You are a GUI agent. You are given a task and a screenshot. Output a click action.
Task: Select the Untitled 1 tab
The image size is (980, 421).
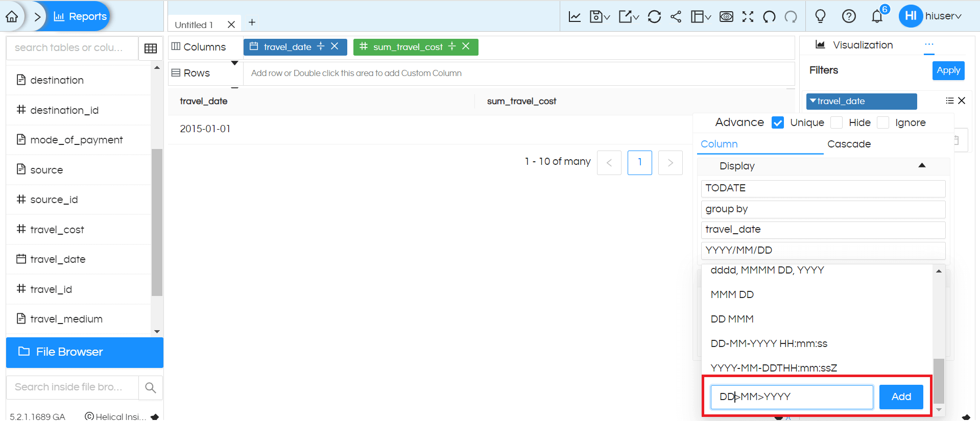click(x=194, y=24)
